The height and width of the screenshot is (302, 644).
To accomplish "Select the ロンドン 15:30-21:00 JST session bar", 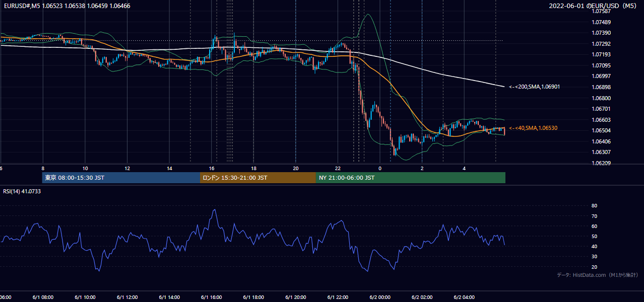I will pos(258,178).
